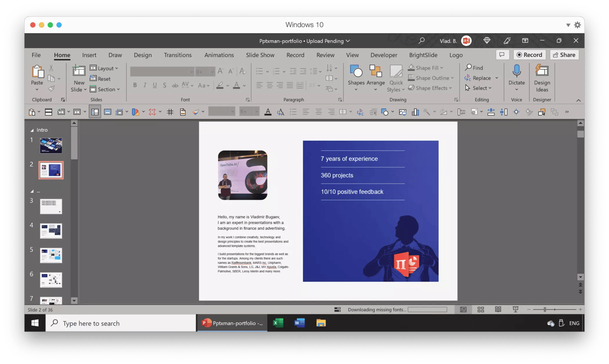Collapse the Intro section in slide panel
609x364 pixels.
click(x=32, y=130)
